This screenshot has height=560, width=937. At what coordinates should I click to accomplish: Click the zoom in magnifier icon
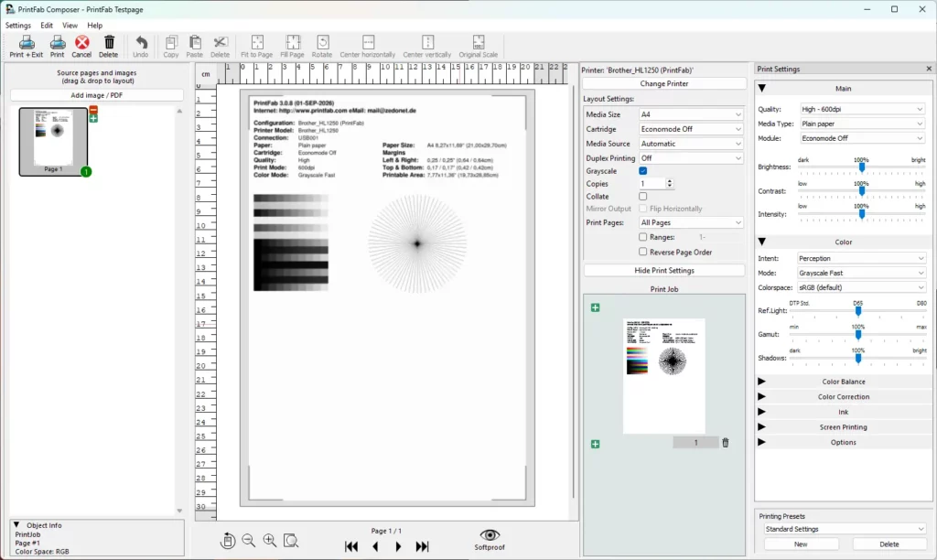(x=270, y=540)
